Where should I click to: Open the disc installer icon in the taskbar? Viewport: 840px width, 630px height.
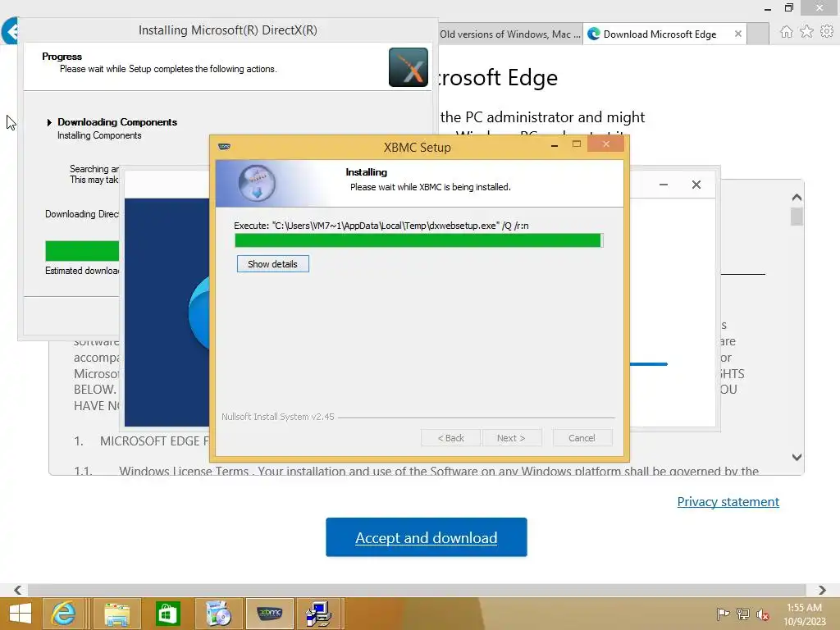click(x=218, y=614)
